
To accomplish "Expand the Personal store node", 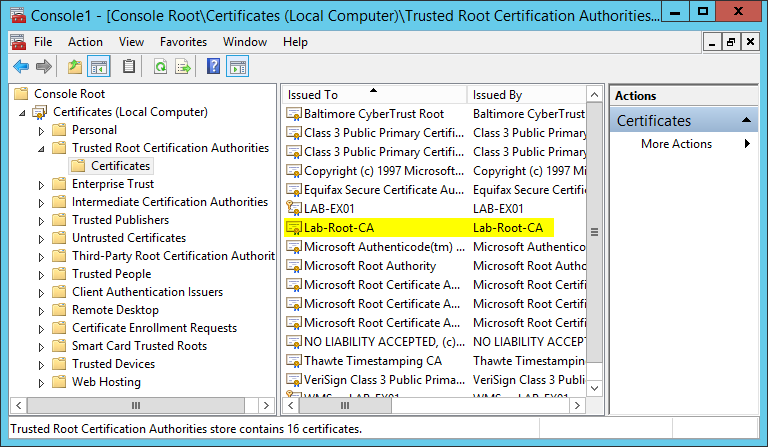I will (41, 131).
